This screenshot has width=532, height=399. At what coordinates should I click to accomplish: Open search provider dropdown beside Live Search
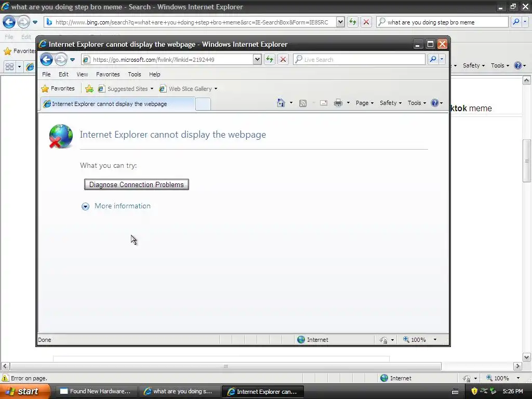[442, 59]
